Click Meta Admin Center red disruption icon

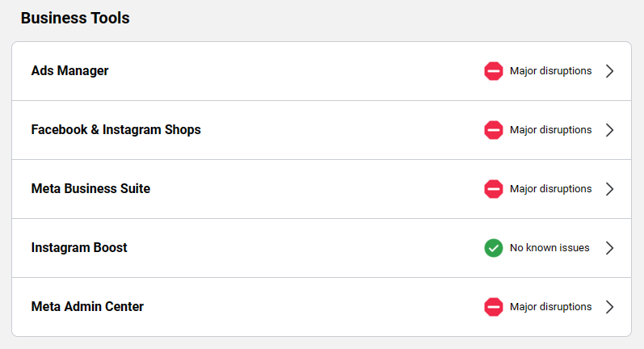pos(494,307)
